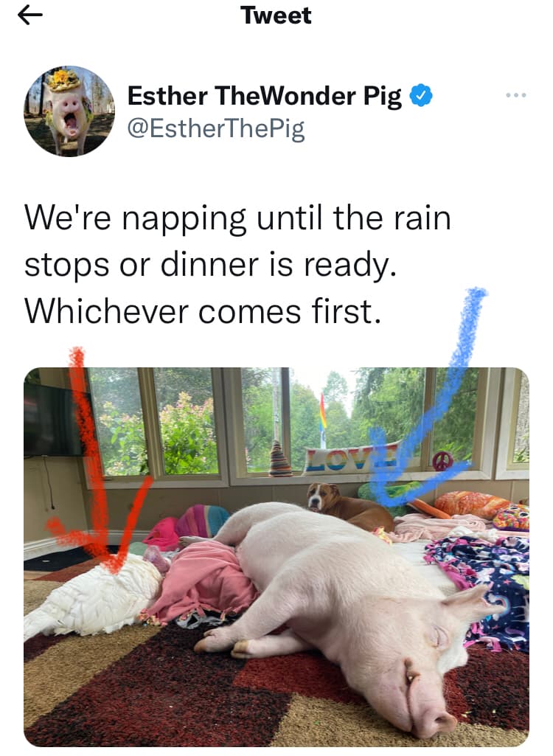Open the three-dot more options menu
This screenshot has width=553, height=756.
point(516,95)
